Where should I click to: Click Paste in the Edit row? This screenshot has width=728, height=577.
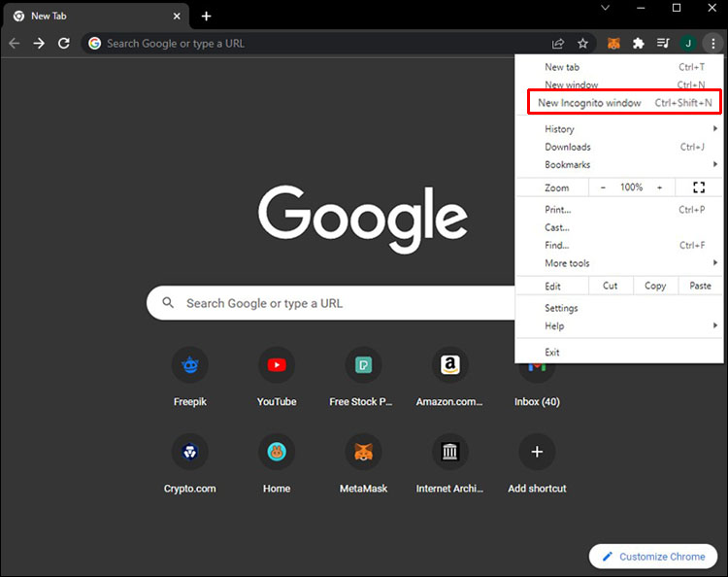[700, 286]
